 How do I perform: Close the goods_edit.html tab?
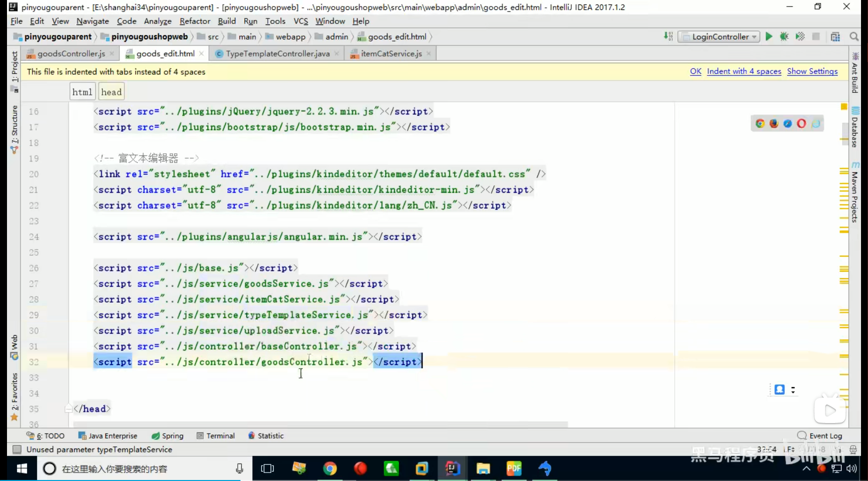[201, 53]
